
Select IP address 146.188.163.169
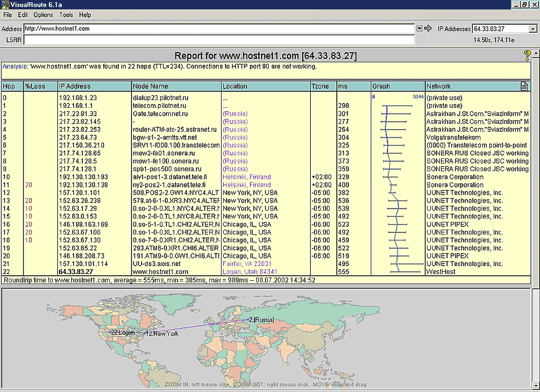84,225
